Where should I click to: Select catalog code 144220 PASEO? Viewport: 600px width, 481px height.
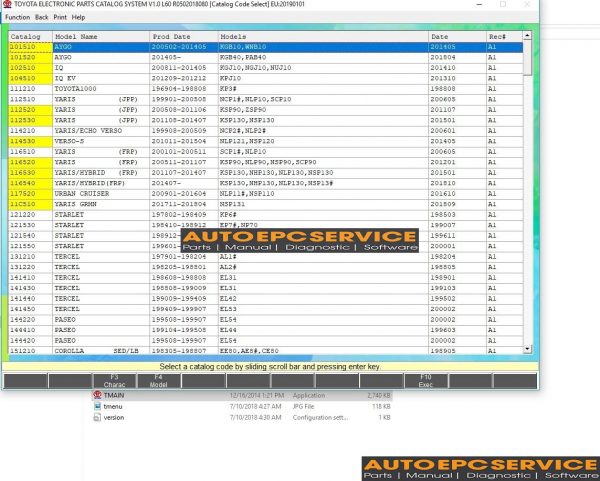30,319
